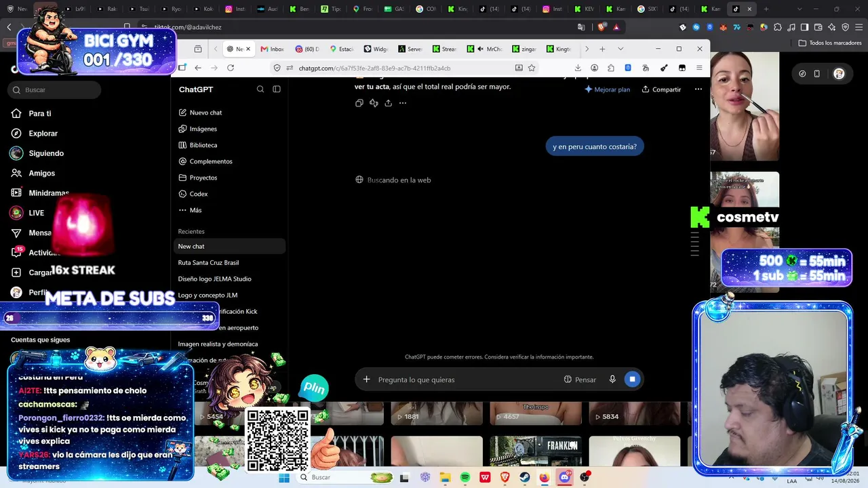
Task: Open File Explorer from the taskbar
Action: click(x=445, y=477)
